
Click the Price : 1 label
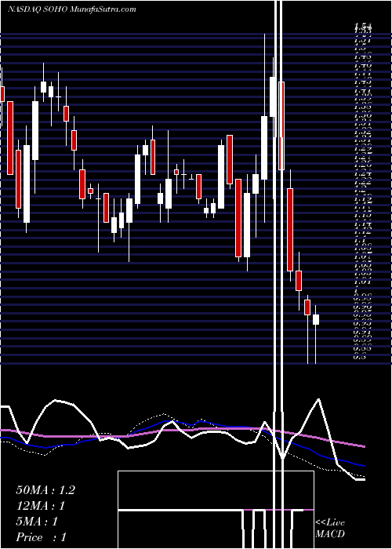(x=41, y=537)
